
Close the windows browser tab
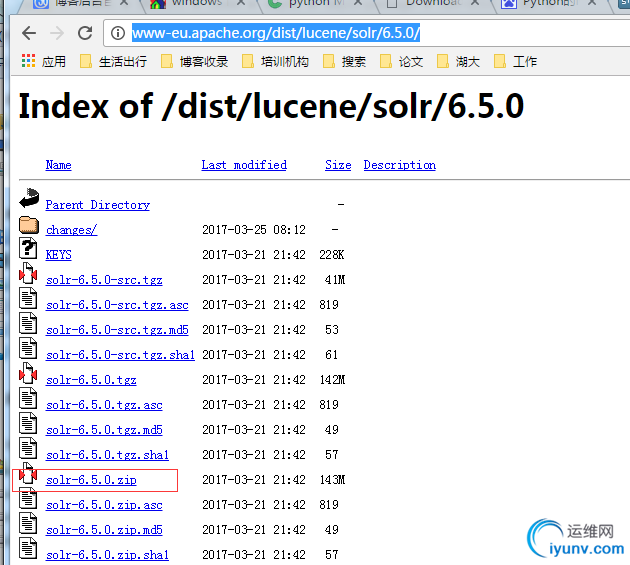241,3
